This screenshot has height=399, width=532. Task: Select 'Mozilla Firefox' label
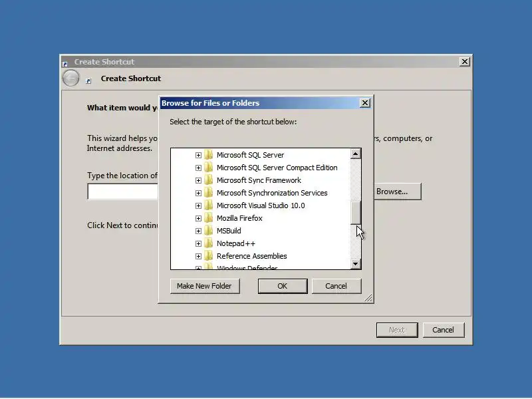coord(239,218)
